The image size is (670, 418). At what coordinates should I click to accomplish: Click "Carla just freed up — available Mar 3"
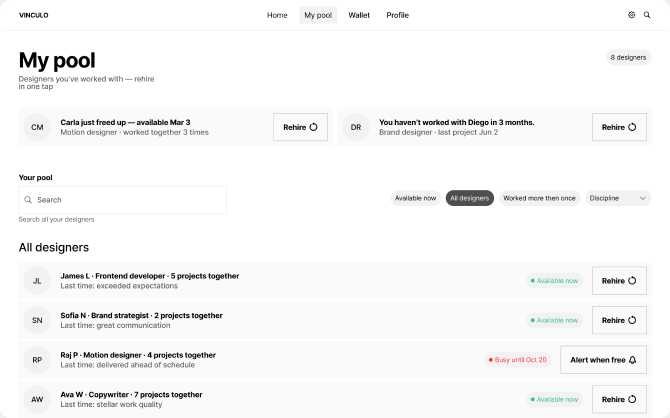click(125, 122)
